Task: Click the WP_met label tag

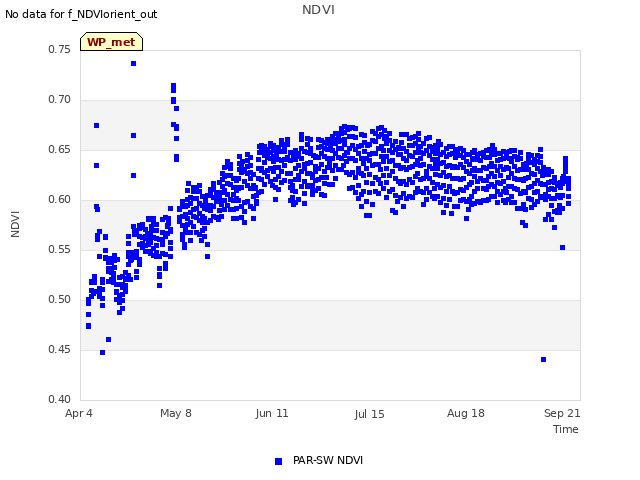Action: pos(111,42)
